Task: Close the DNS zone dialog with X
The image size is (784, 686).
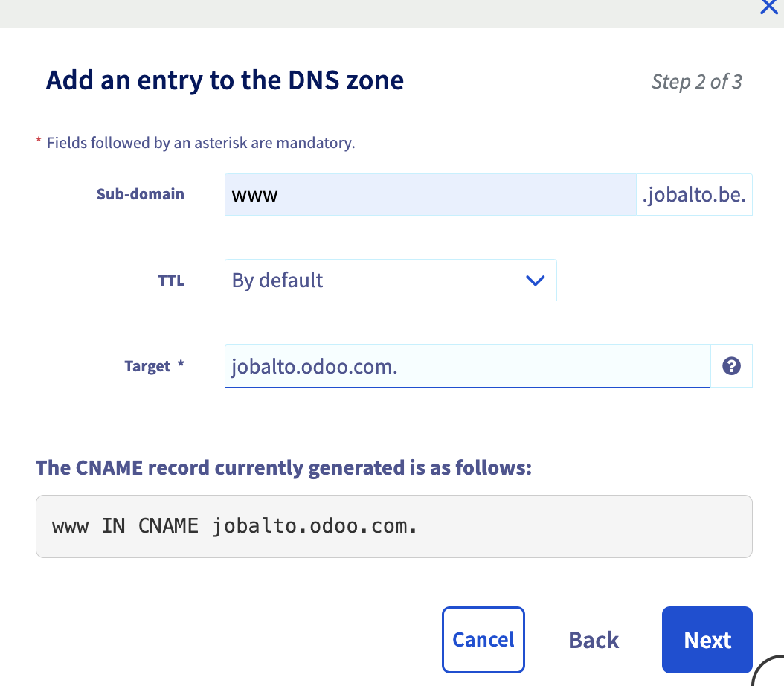Action: pos(769,7)
